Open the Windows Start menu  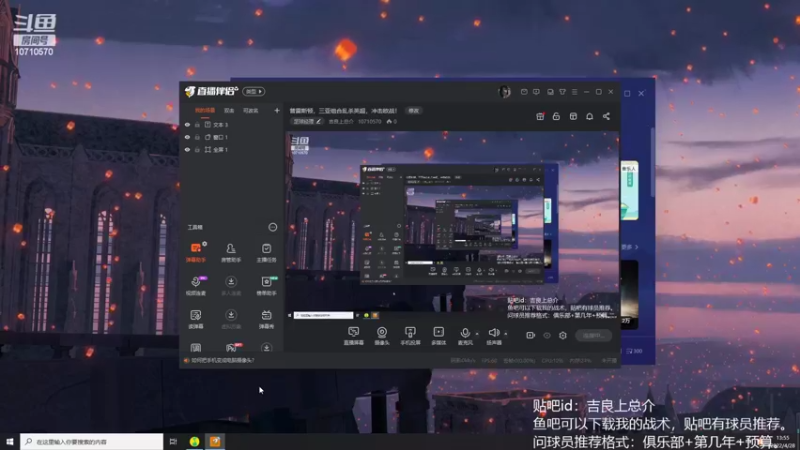pos(10,441)
